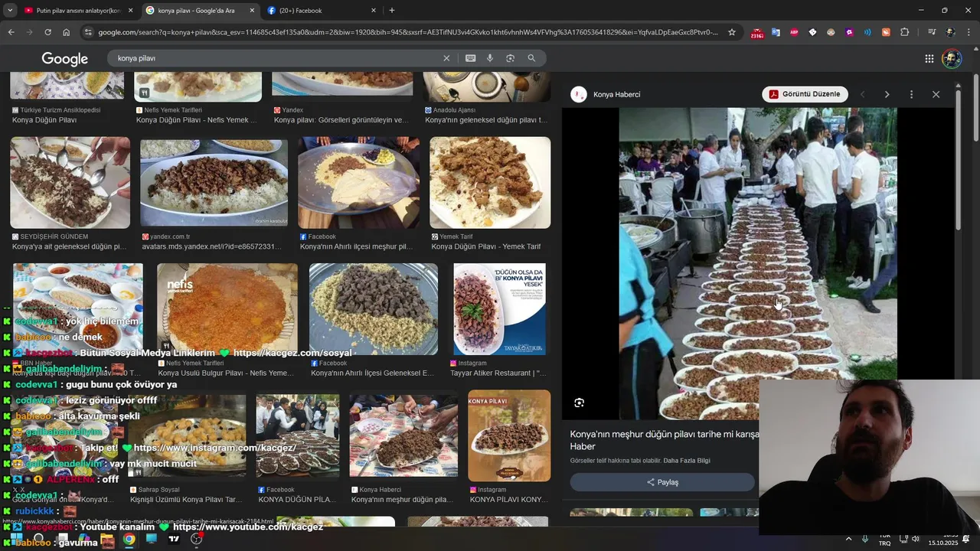Open the Konya Haberci source link in preview

(616, 94)
